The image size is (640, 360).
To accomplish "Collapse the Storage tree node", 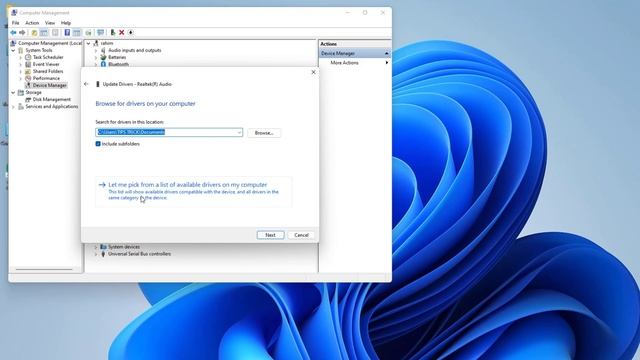I will pos(13,93).
